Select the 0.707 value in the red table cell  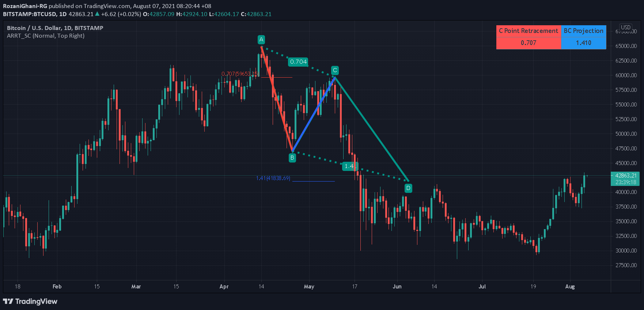(529, 43)
